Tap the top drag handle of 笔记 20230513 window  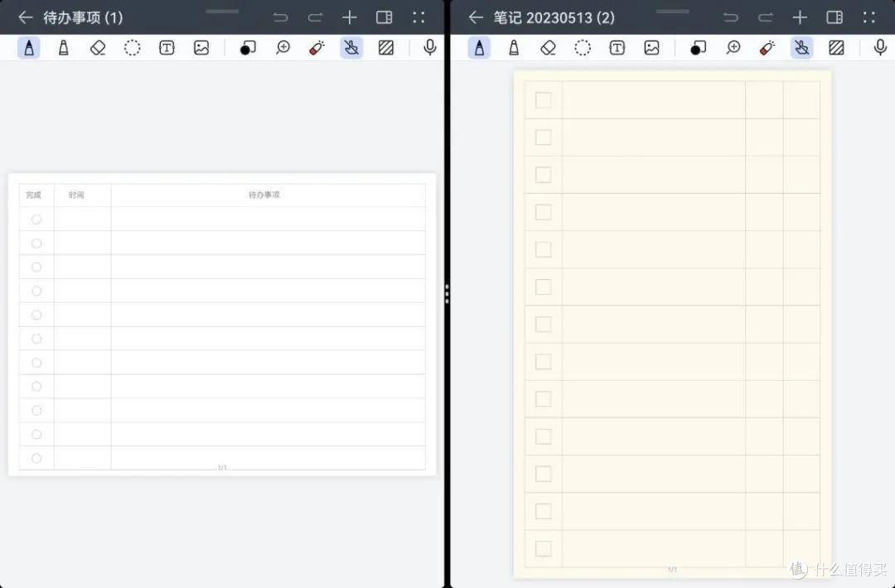(672, 11)
